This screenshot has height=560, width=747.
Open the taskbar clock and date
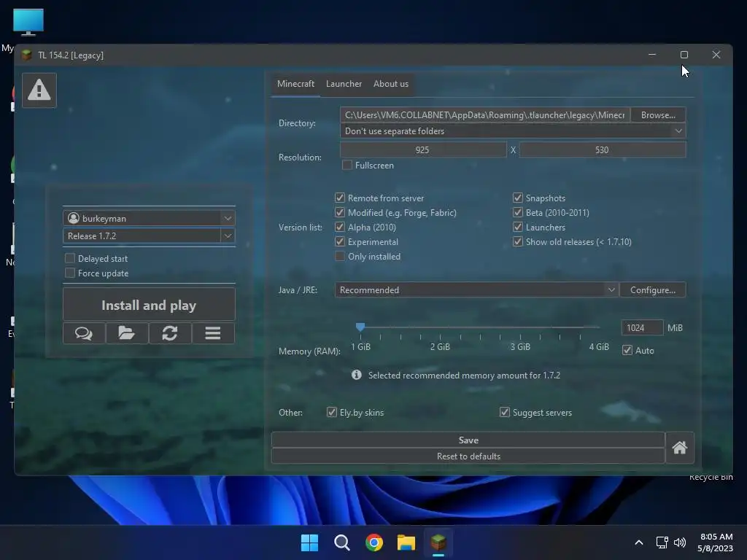pyautogui.click(x=715, y=542)
